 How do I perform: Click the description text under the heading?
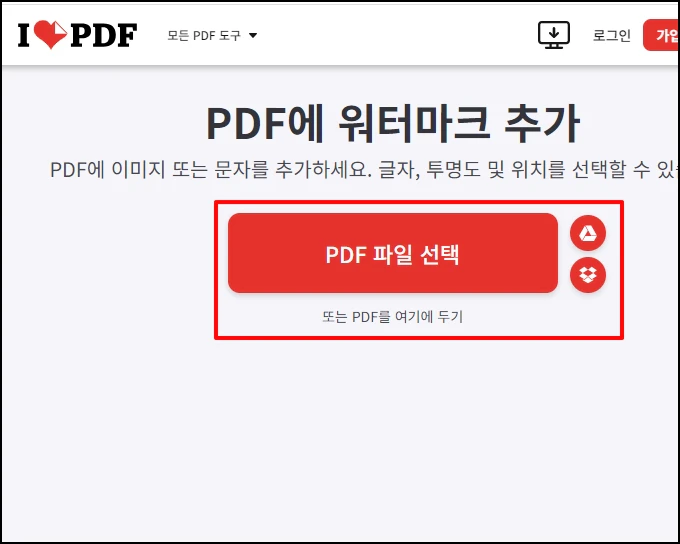coord(363,169)
